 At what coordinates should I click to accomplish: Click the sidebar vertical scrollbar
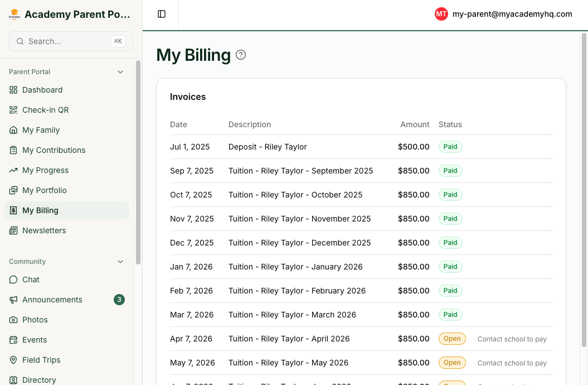(x=138, y=162)
